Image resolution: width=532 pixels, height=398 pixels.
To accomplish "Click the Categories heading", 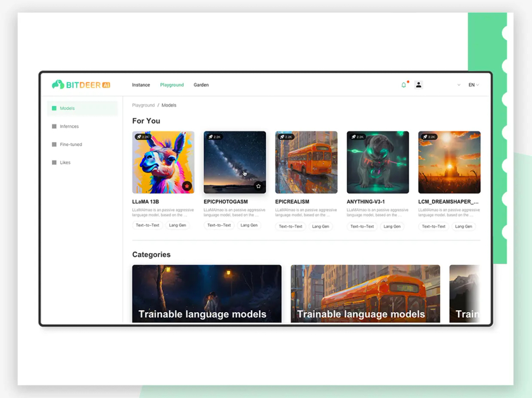I will [152, 255].
